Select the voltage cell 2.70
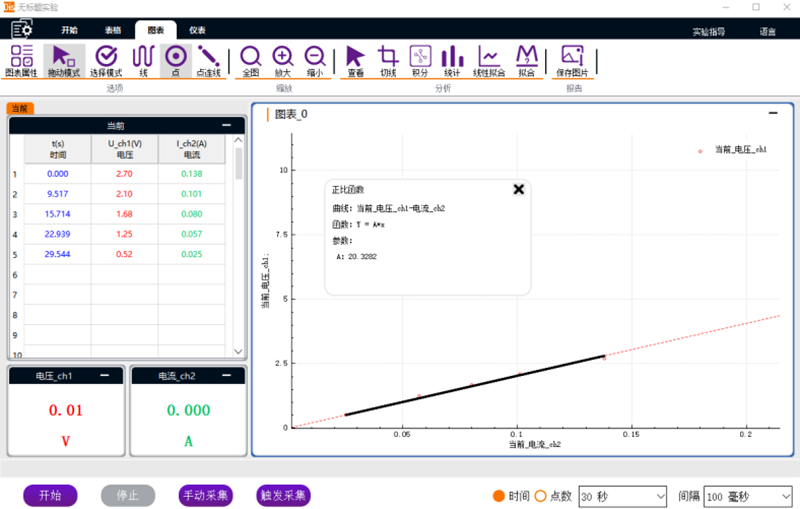 (124, 174)
